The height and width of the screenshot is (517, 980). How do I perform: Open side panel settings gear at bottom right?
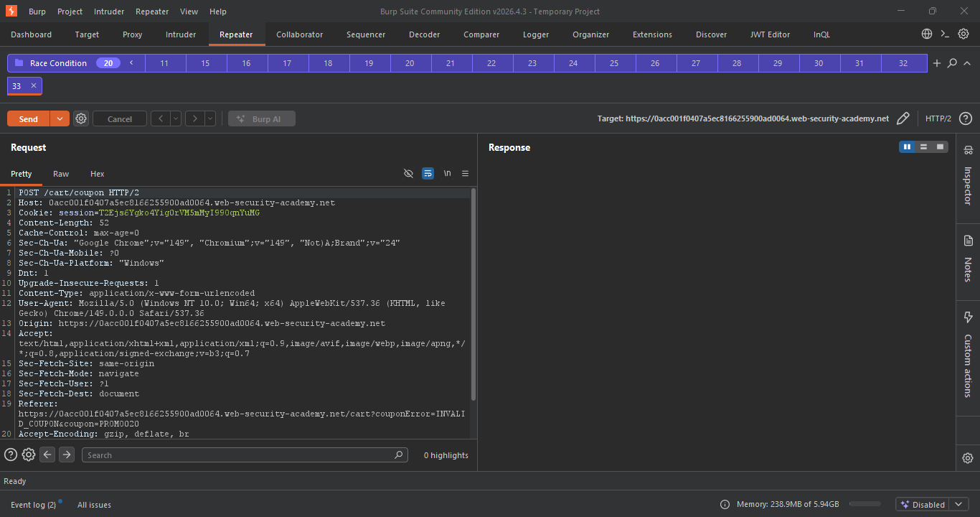click(x=968, y=458)
